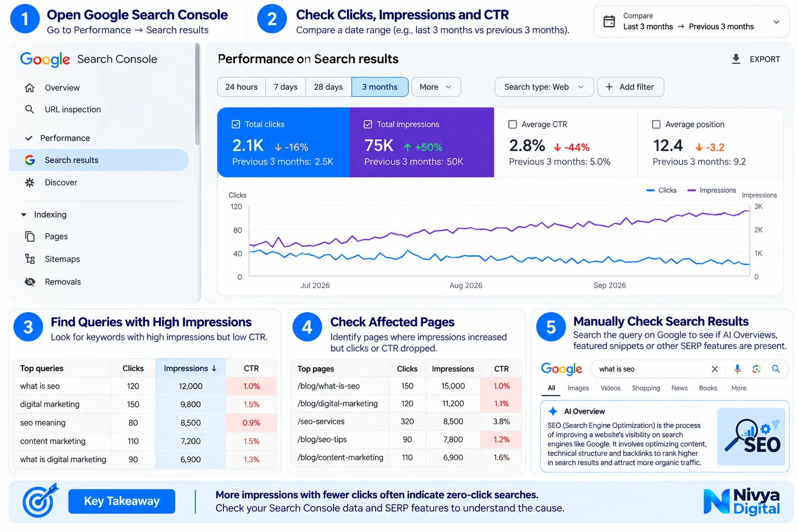798x532 pixels.
Task: Open the Search type: Web dropdown
Action: [543, 87]
